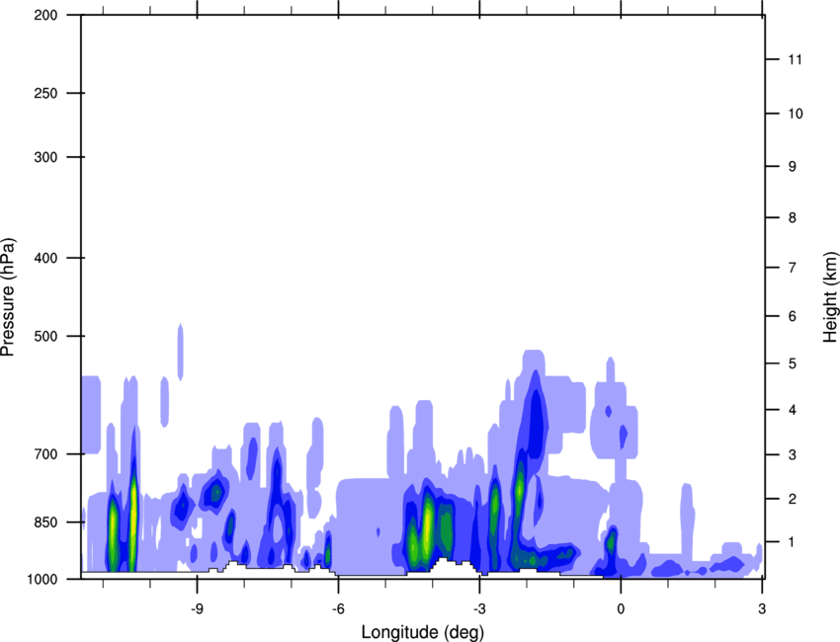Click the 7 km height label
This screenshot has width=840, height=642.
[x=792, y=268]
